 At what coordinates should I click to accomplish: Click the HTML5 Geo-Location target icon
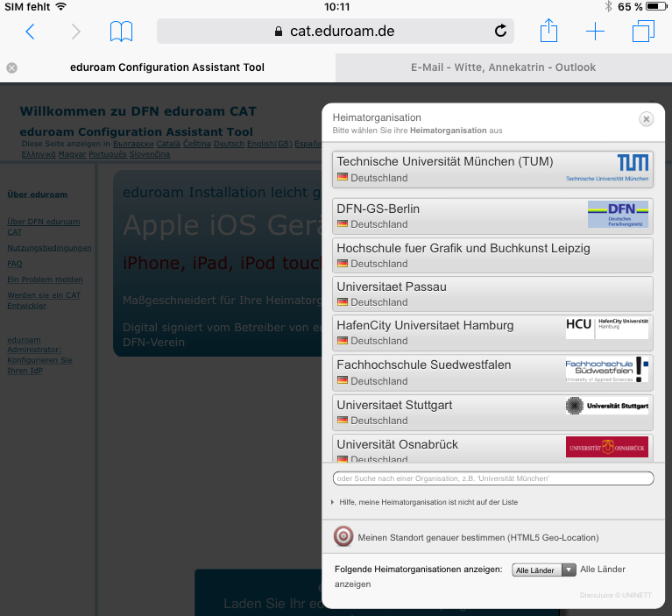(343, 537)
